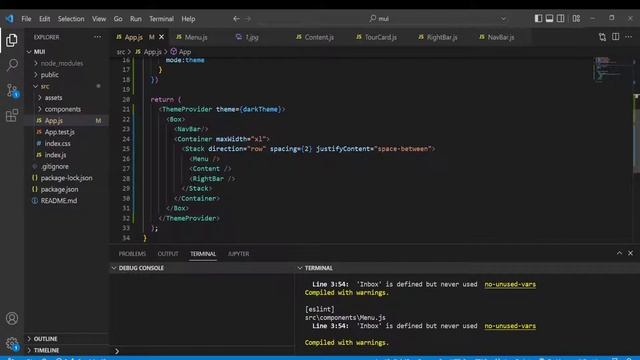Open the Terminal menu
Image resolution: width=640 pixels, height=360 pixels.
pos(161,19)
